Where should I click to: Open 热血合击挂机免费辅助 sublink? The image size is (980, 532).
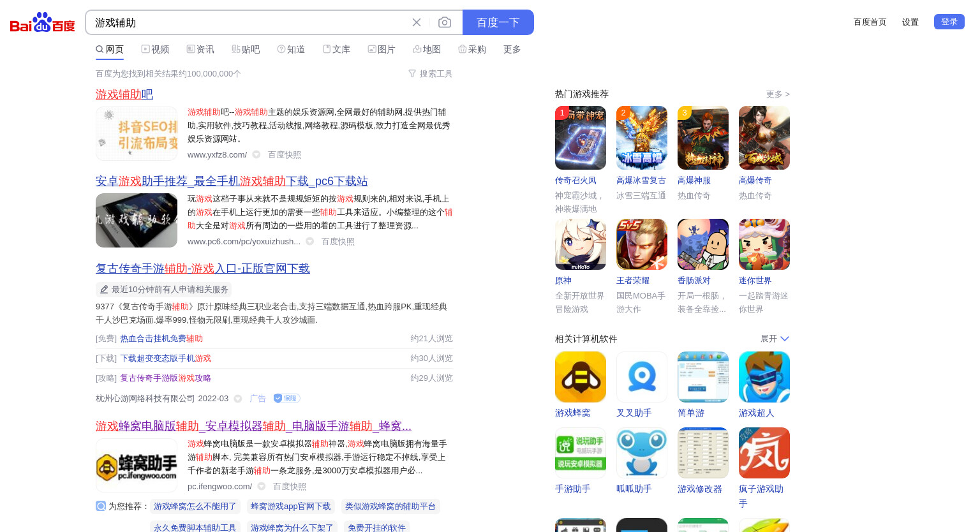(161, 339)
